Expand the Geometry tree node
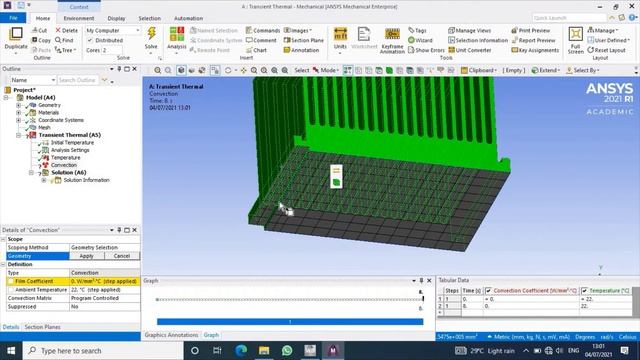This screenshot has width=640, height=360. click(x=18, y=105)
